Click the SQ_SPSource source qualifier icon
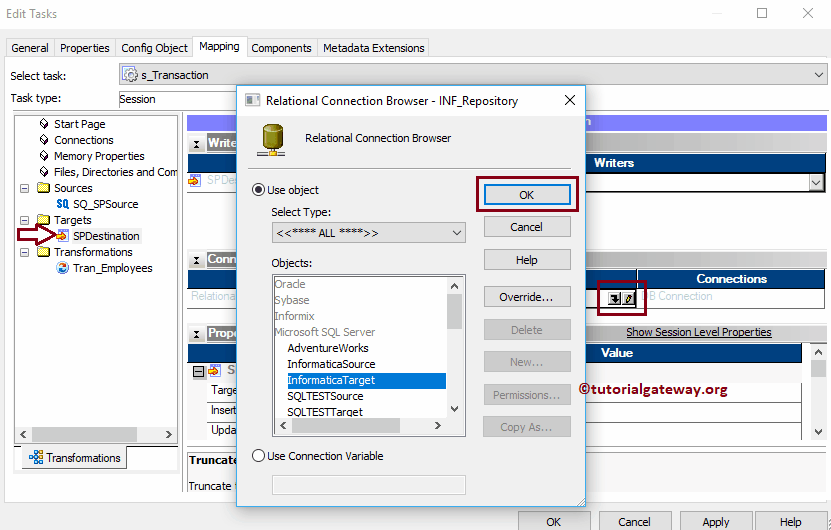Image resolution: width=831 pixels, height=530 pixels. pos(63,204)
